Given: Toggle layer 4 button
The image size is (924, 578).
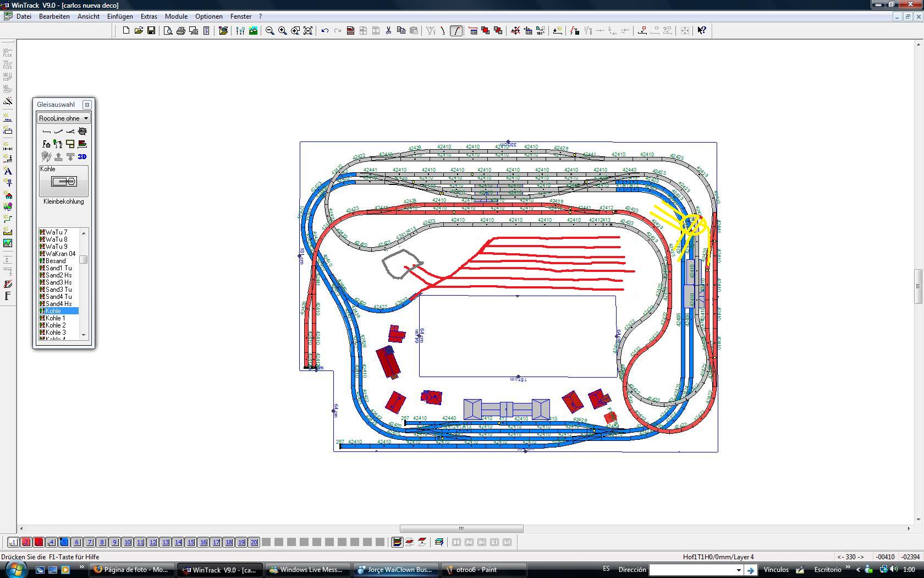Looking at the screenshot, I should tap(51, 542).
